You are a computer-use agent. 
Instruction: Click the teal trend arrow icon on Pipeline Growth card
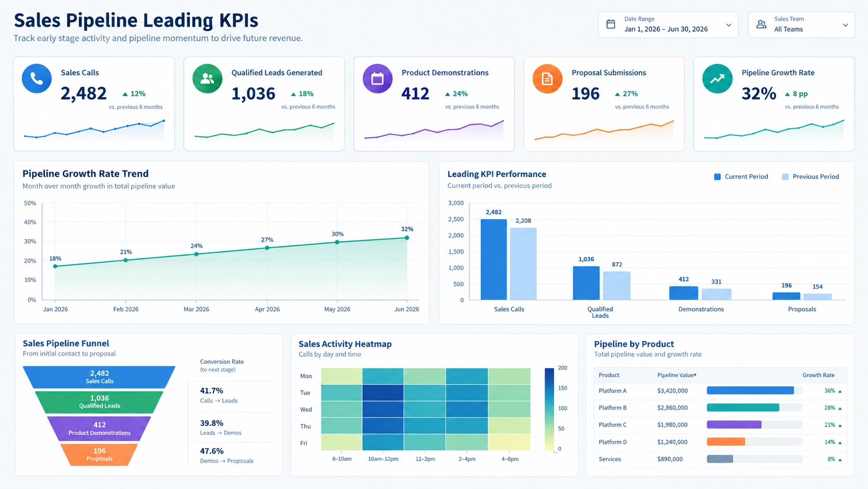pyautogui.click(x=717, y=78)
